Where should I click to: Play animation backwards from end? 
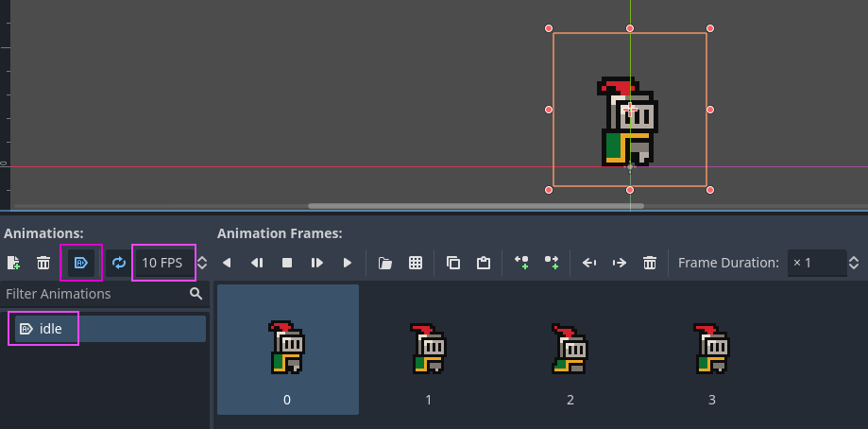[227, 263]
